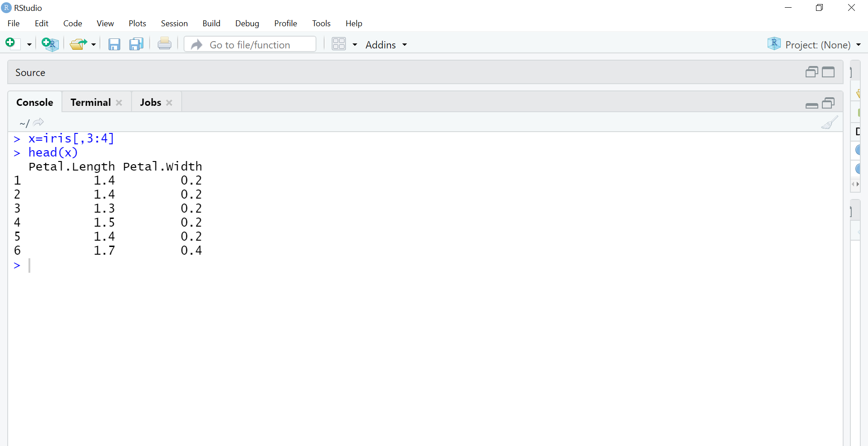The image size is (868, 446).
Task: Expand the recent files dropdown arrow
Action: [x=94, y=45]
